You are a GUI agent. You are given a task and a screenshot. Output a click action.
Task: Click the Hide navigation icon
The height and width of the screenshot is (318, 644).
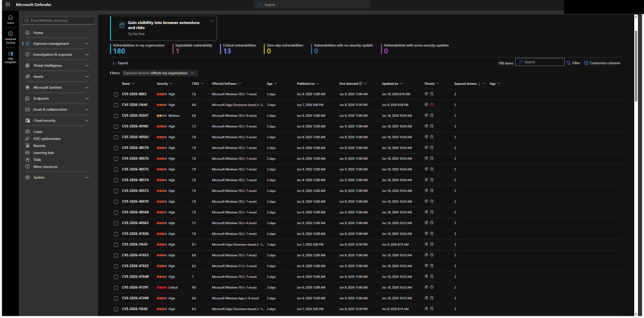pos(10,54)
